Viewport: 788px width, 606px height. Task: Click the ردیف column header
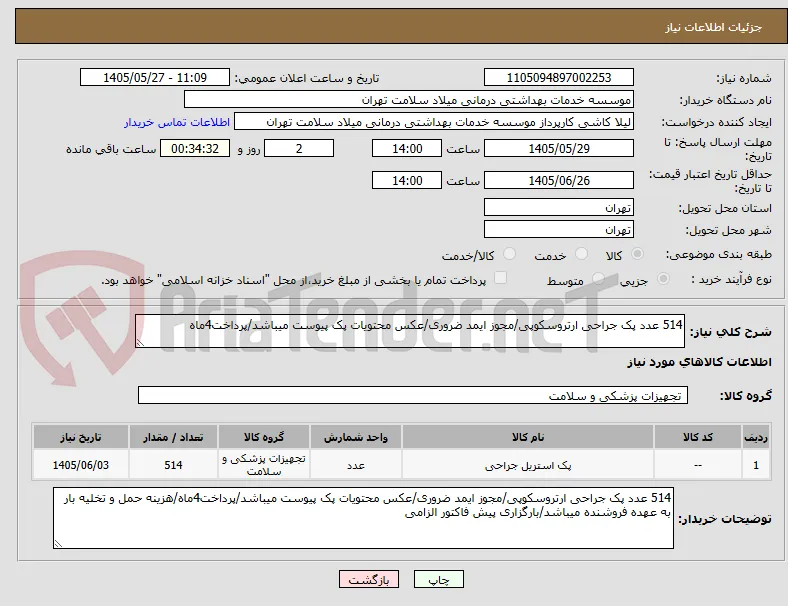(755, 437)
